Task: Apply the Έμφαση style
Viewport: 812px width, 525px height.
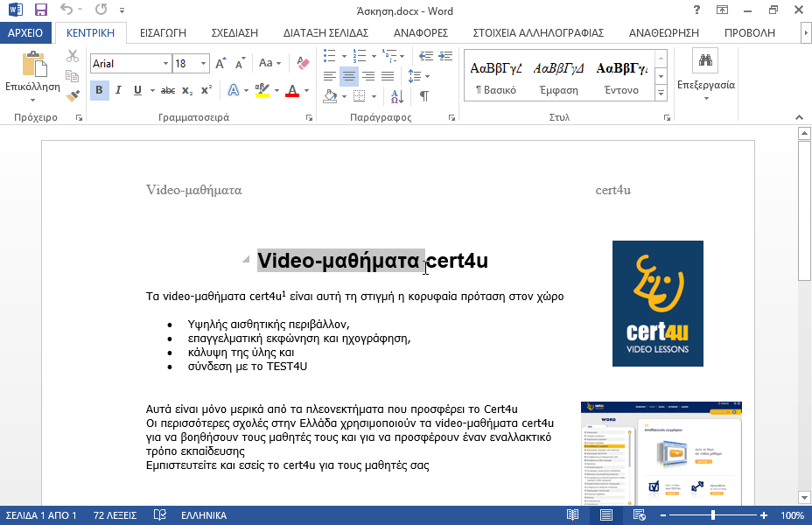Action: 558,77
